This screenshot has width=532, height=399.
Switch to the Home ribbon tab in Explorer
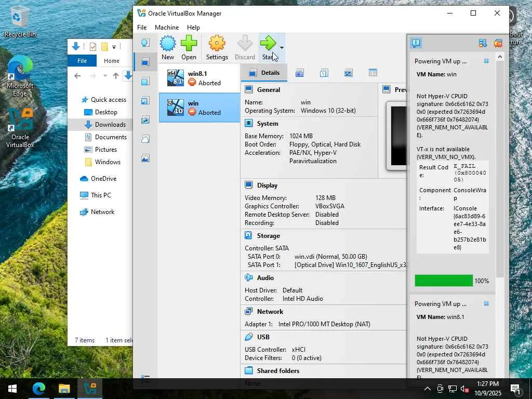[112, 61]
